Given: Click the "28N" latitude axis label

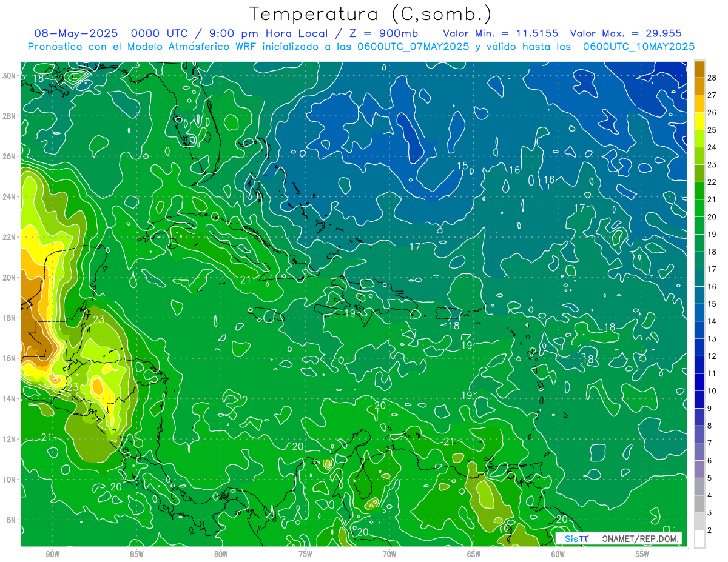Looking at the screenshot, I should (9, 116).
